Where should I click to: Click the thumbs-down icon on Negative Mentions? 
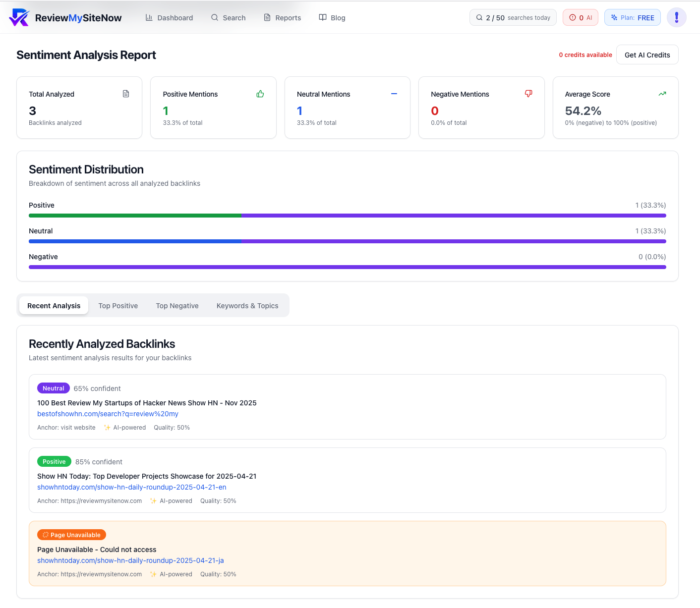click(528, 94)
